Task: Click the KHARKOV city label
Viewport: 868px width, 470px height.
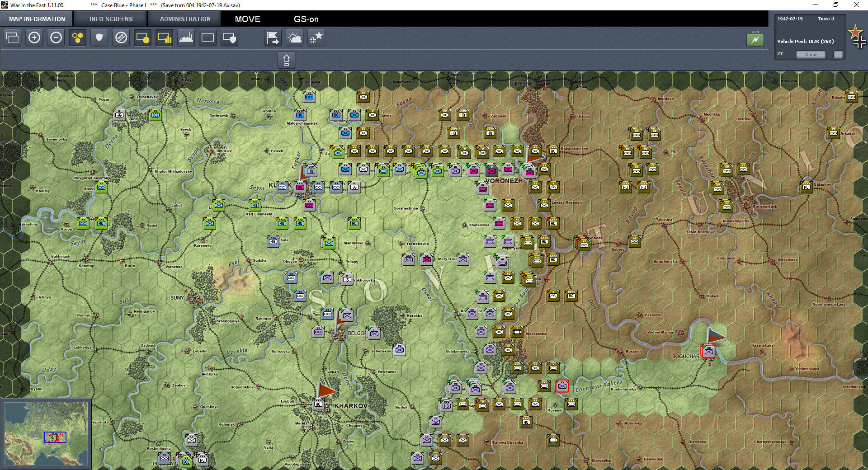Action: pyautogui.click(x=351, y=406)
